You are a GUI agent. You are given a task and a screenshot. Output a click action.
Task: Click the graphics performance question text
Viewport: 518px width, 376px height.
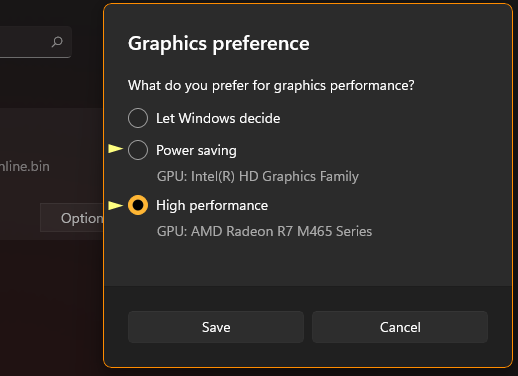click(271, 86)
